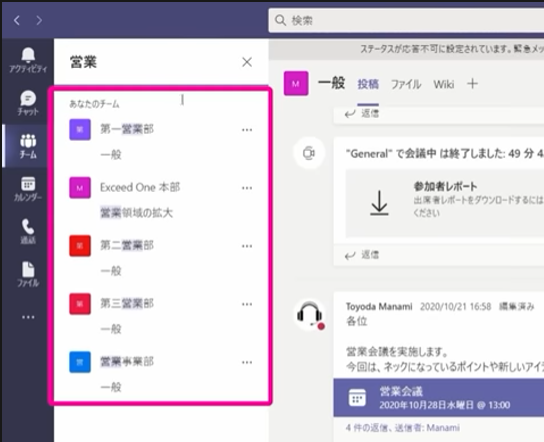Select the 第一営業部 team name

127,129
